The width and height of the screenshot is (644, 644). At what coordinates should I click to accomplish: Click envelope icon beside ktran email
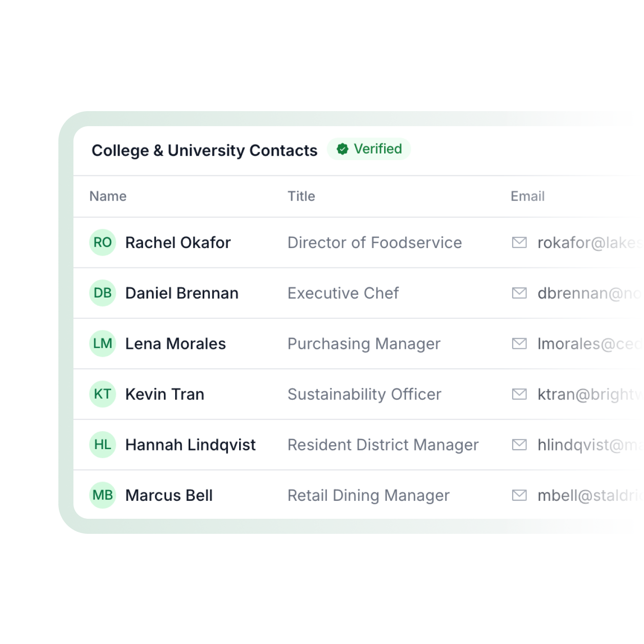click(x=519, y=394)
